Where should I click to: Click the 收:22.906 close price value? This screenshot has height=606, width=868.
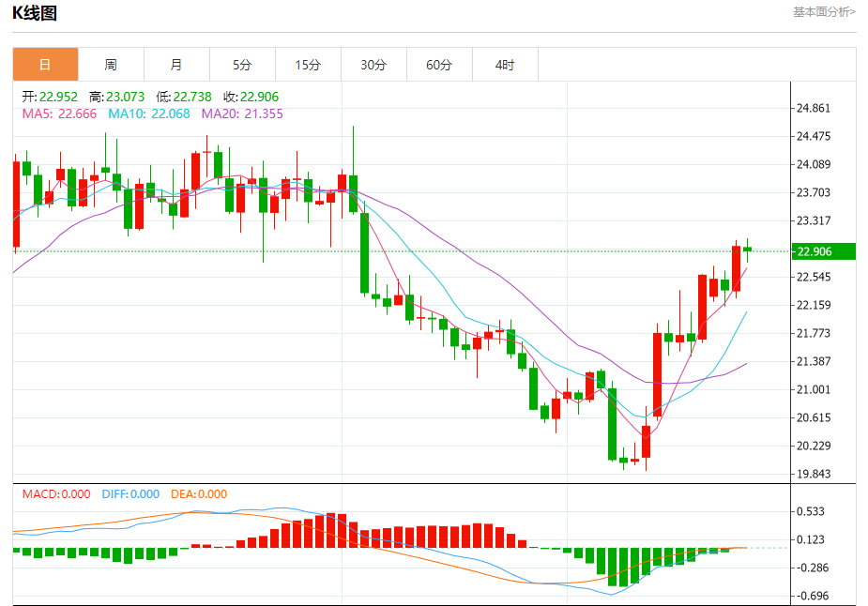click(x=251, y=97)
